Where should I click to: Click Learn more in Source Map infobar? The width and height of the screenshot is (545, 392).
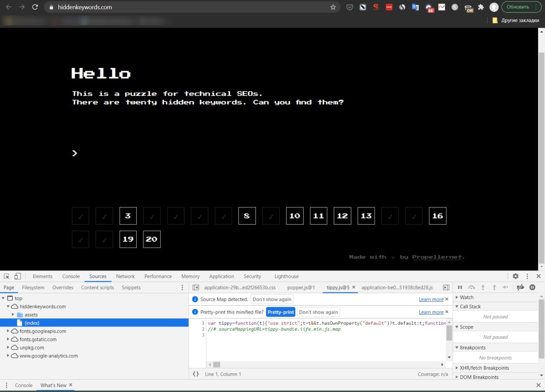[431, 299]
